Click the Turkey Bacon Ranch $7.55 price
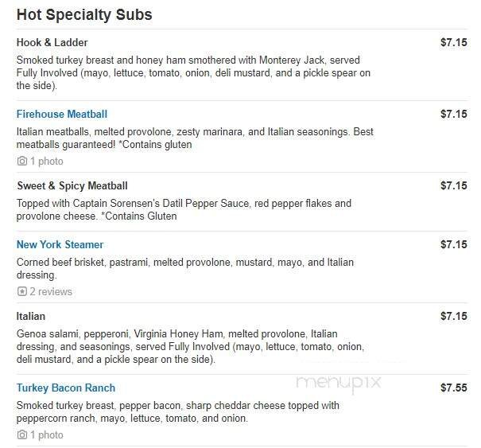 coord(453,388)
